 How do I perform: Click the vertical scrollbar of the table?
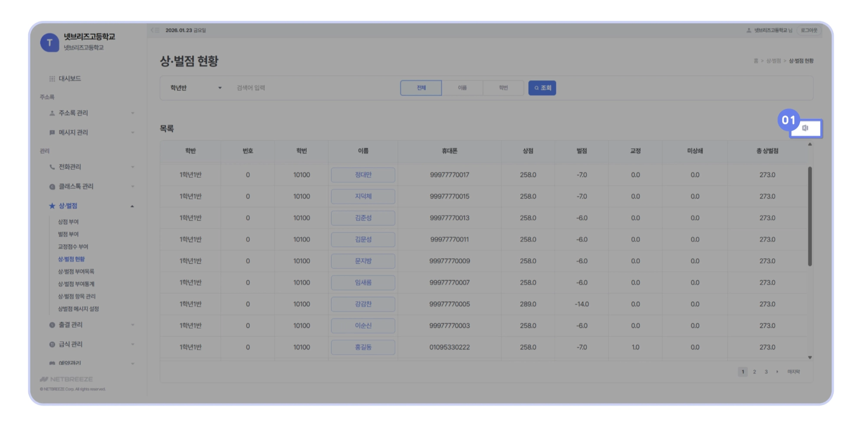tap(810, 216)
